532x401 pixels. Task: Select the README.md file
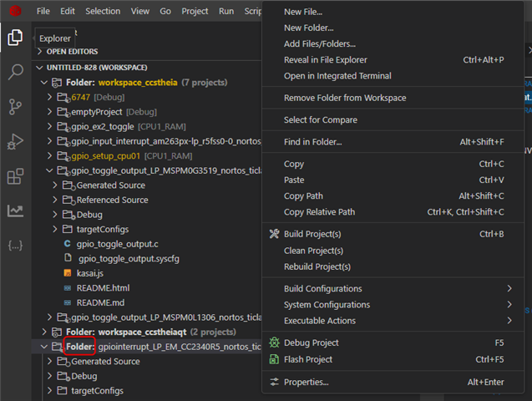[99, 302]
